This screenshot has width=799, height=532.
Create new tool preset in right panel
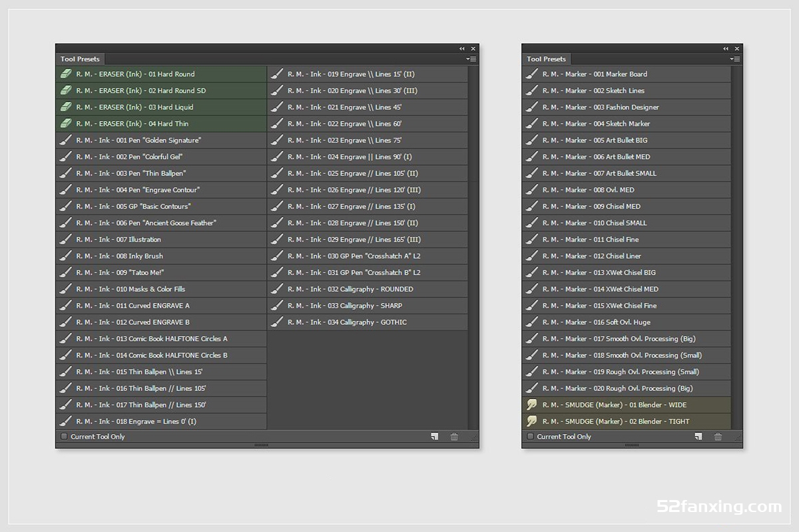coord(698,437)
